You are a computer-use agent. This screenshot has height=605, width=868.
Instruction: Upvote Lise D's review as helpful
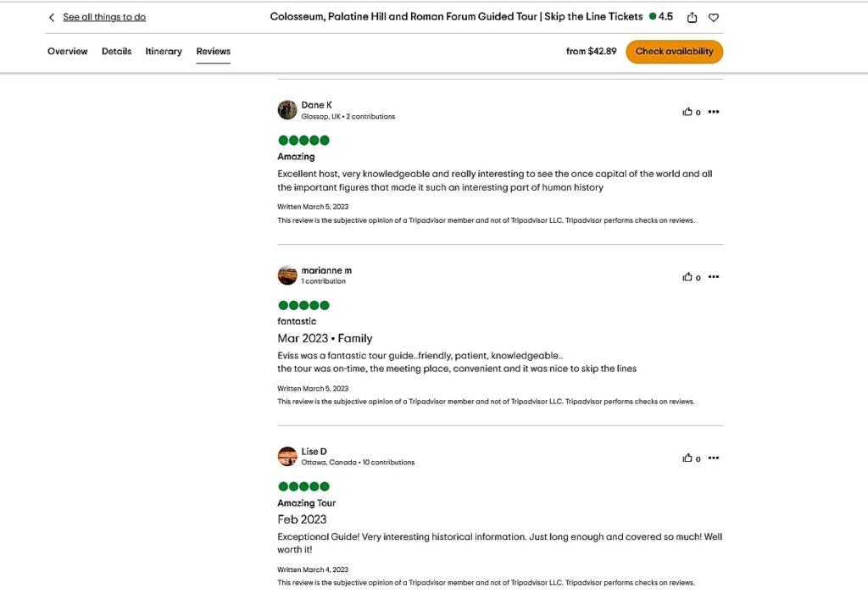(x=687, y=458)
